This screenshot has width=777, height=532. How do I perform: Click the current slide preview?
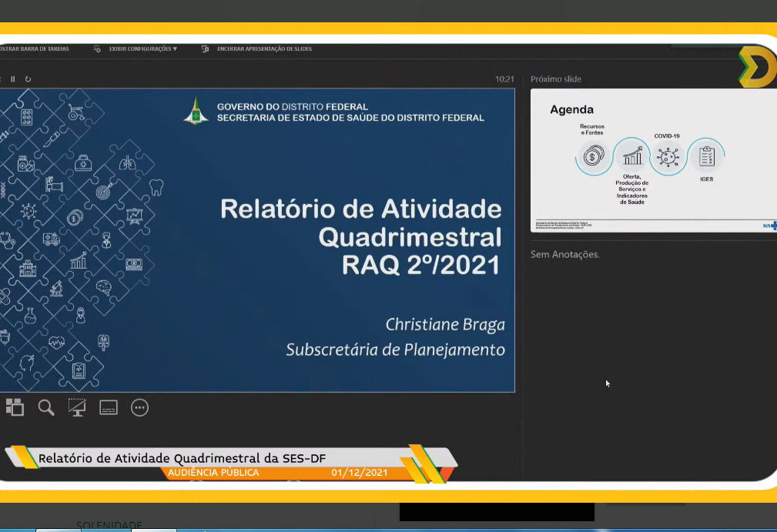[x=257, y=240]
